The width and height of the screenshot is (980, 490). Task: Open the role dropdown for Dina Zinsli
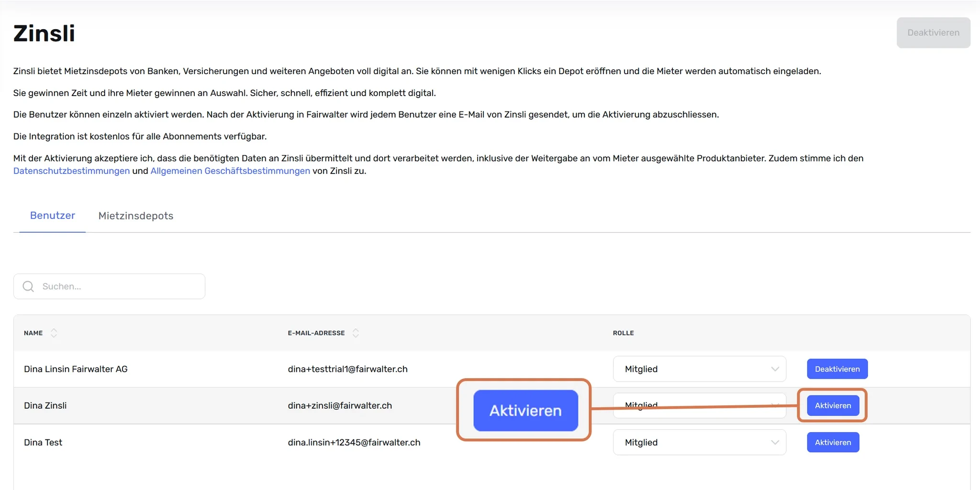(700, 405)
